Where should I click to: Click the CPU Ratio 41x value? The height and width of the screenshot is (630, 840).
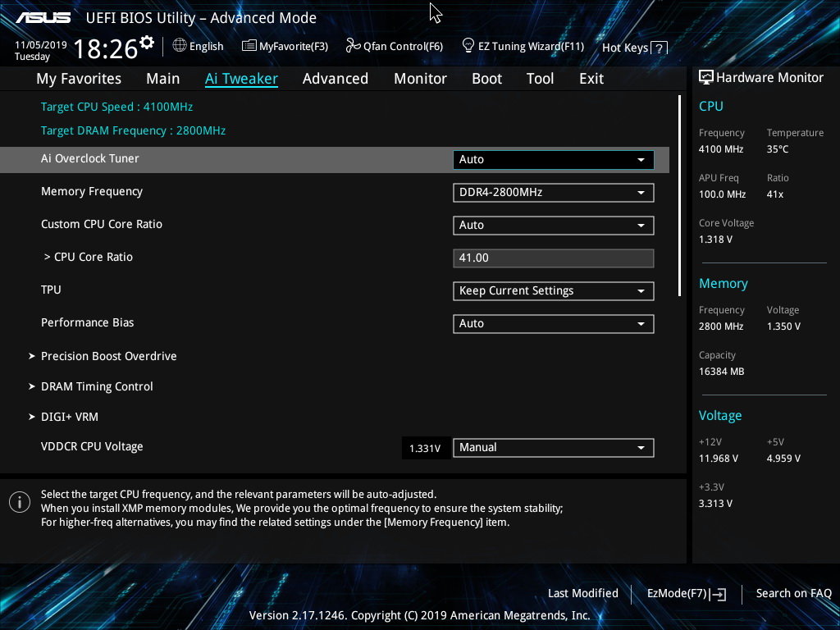774,194
